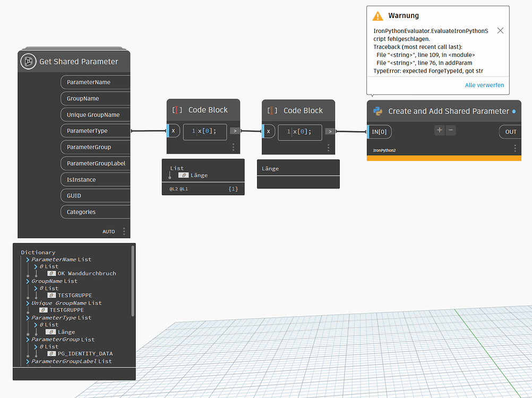Toggle the AUTO lacing setting
The width and height of the screenshot is (532, 398).
[108, 231]
